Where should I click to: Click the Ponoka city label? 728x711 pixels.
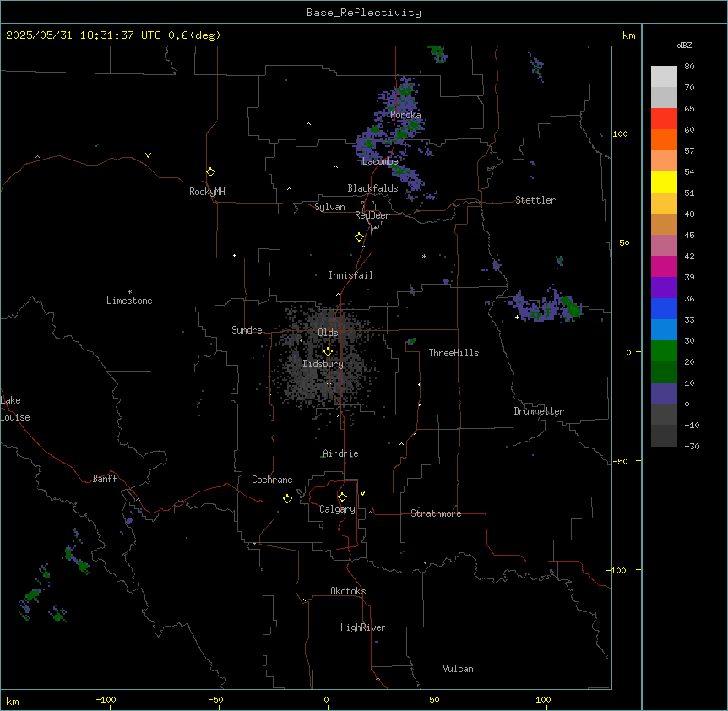405,115
